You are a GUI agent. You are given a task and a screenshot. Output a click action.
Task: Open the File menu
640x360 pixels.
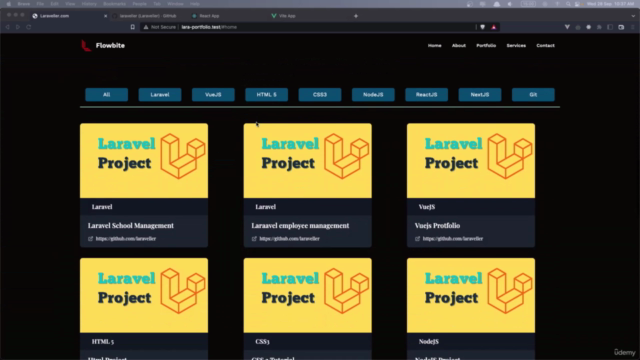40,4
